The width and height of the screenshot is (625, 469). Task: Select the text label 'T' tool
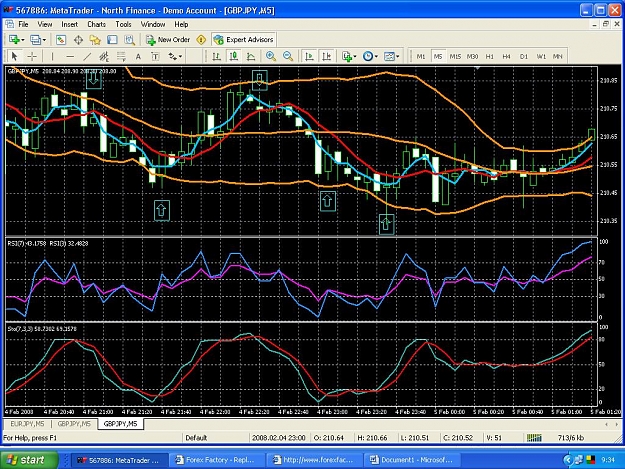pos(155,56)
